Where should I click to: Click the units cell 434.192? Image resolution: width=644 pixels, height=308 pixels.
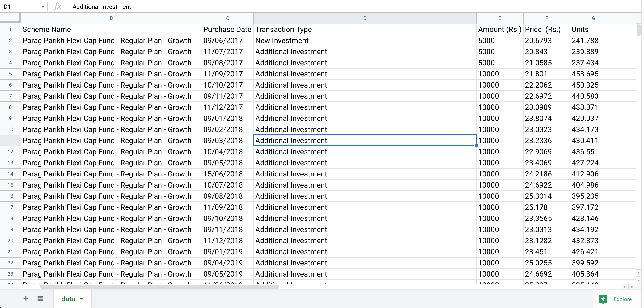[x=593, y=229]
